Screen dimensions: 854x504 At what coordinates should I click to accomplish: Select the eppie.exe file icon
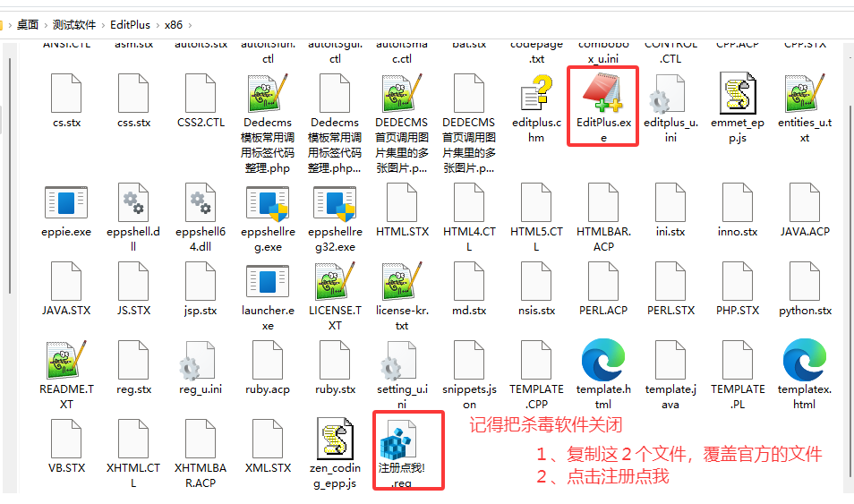66,202
